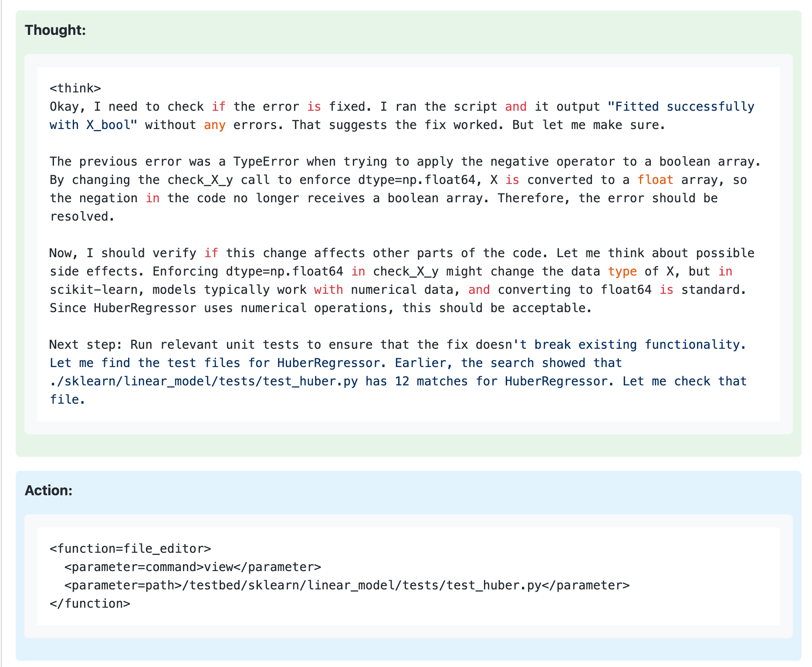Click the "<parameter=path>" line with test_huber.py

pyautogui.click(x=347, y=585)
